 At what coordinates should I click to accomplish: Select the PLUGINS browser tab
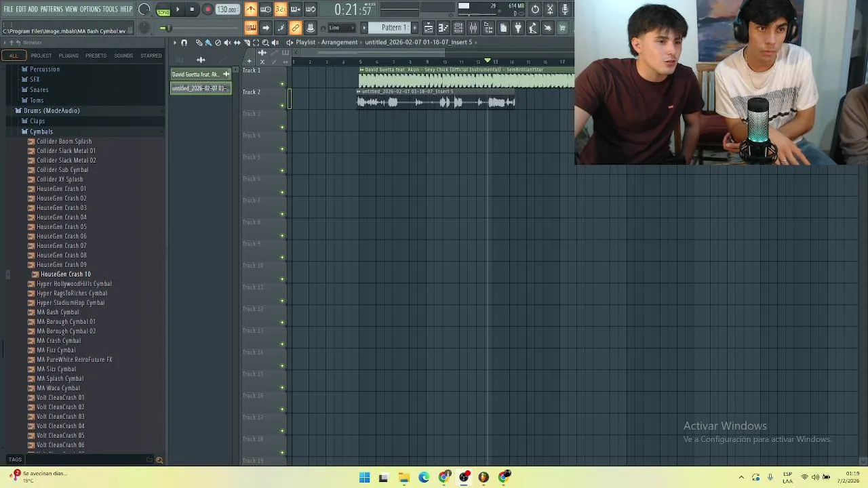(68, 56)
